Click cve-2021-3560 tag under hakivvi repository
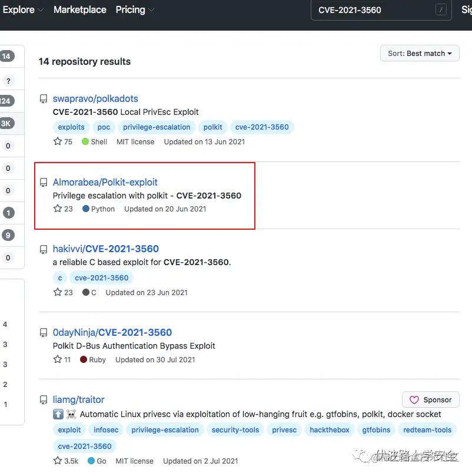472x476 pixels. [x=102, y=278]
